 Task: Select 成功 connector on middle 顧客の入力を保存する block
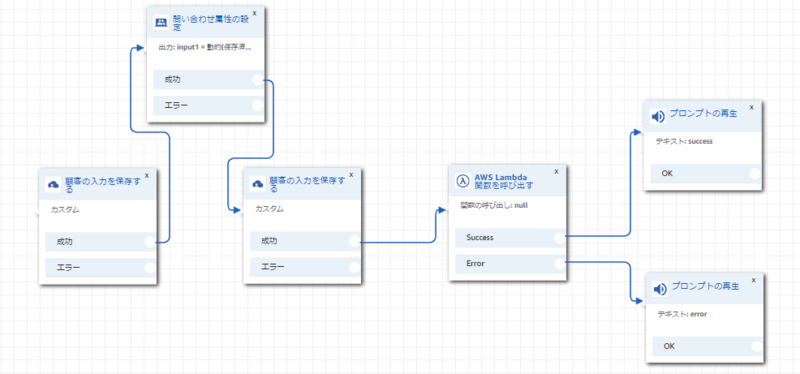tap(354, 241)
